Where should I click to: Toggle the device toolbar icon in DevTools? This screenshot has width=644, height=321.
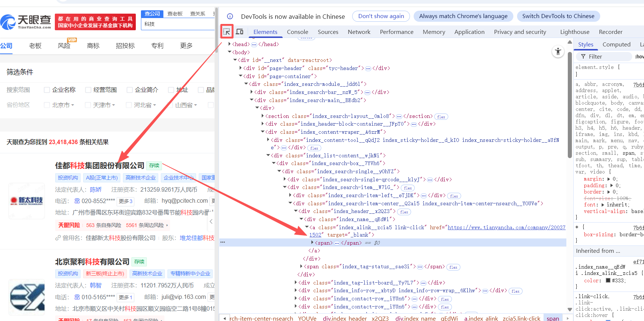point(240,32)
